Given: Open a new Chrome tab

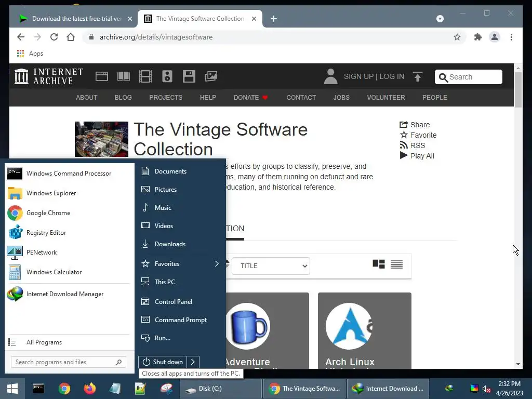Looking at the screenshot, I should (x=273, y=19).
